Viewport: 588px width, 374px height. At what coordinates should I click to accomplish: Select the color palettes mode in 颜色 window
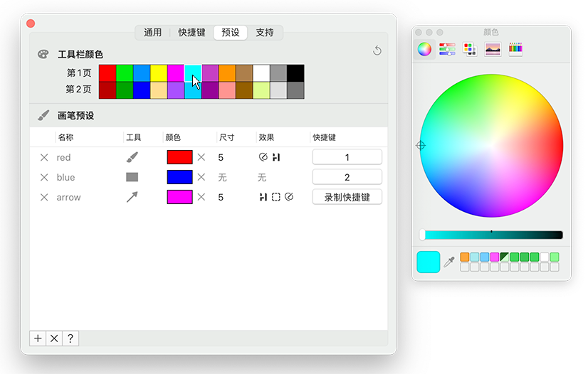click(470, 49)
